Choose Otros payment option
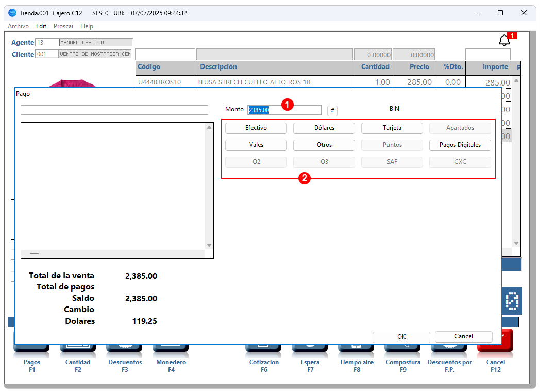540x392 pixels. 324,145
